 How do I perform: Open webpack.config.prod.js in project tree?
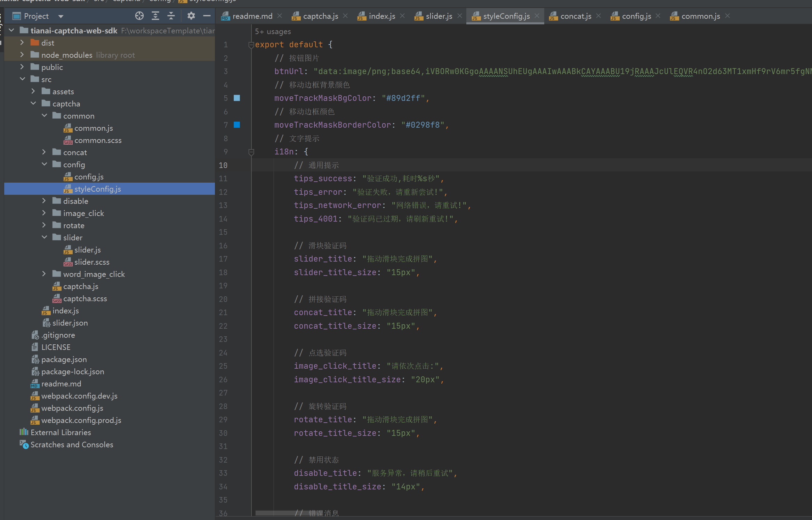point(81,420)
